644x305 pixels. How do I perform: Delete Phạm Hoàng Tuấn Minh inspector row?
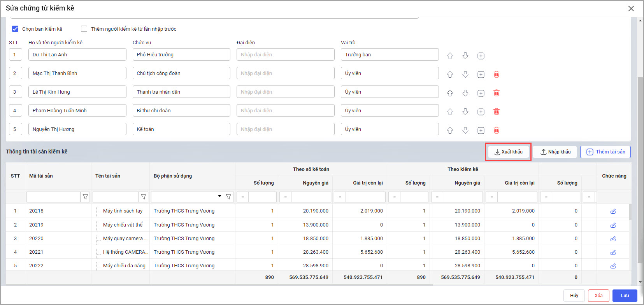(x=497, y=112)
